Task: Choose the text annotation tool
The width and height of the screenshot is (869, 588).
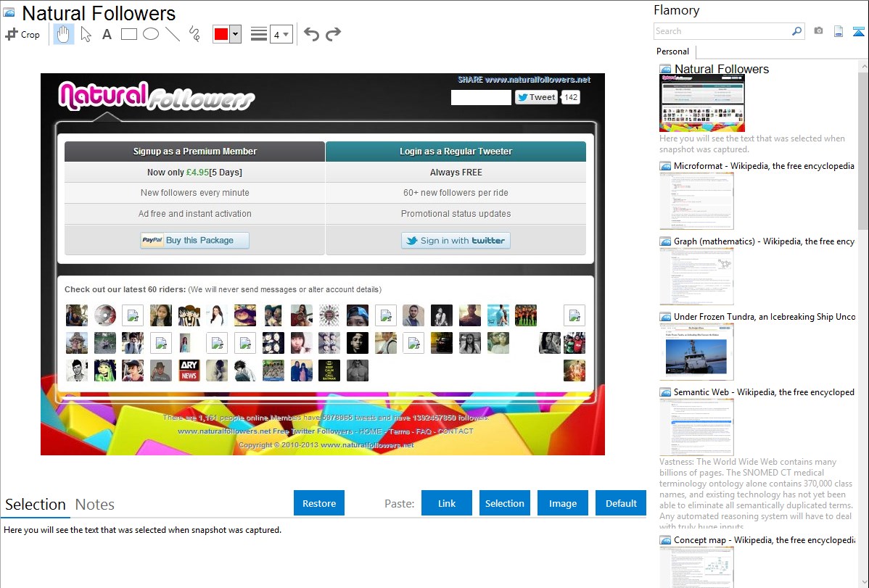Action: click(107, 34)
